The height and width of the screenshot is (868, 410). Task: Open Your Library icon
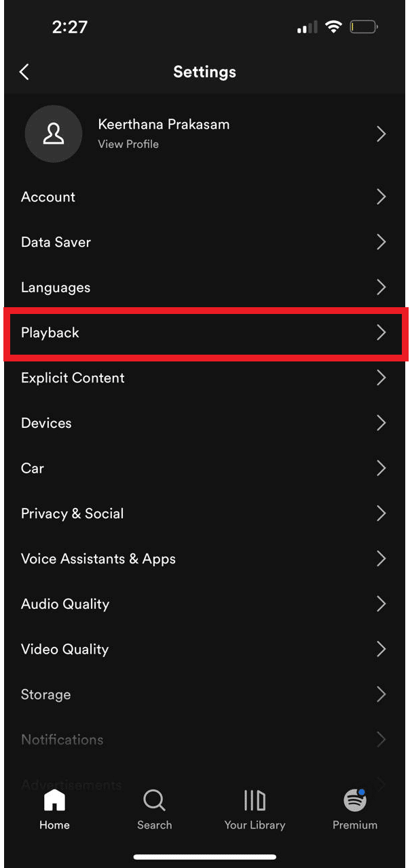pyautogui.click(x=255, y=801)
